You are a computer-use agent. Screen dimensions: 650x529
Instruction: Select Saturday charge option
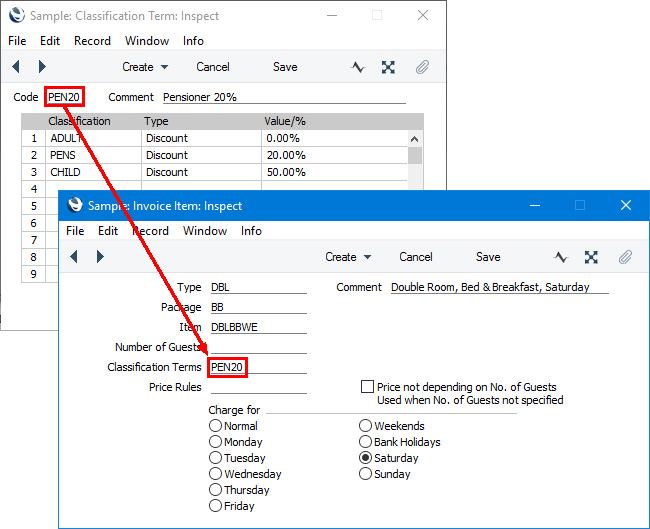(365, 458)
